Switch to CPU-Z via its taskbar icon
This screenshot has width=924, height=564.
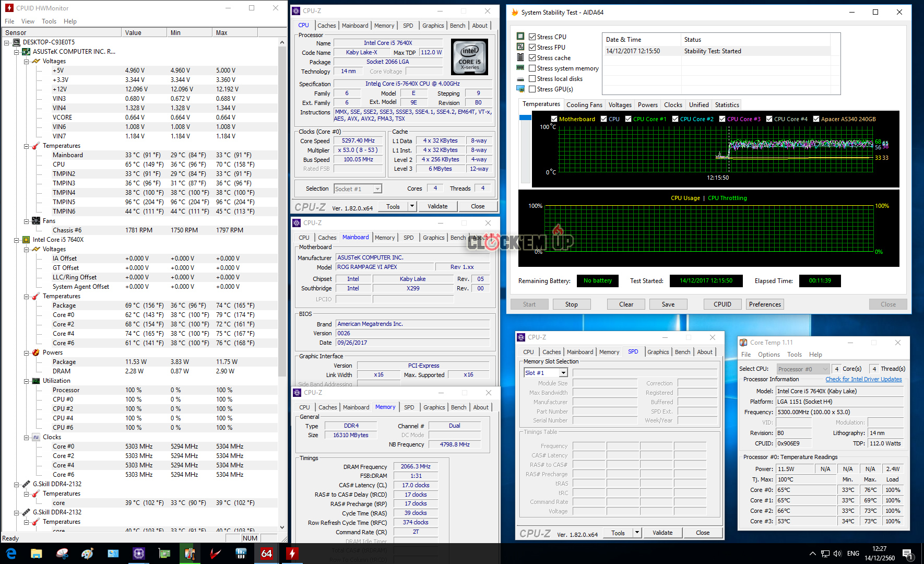(x=138, y=553)
